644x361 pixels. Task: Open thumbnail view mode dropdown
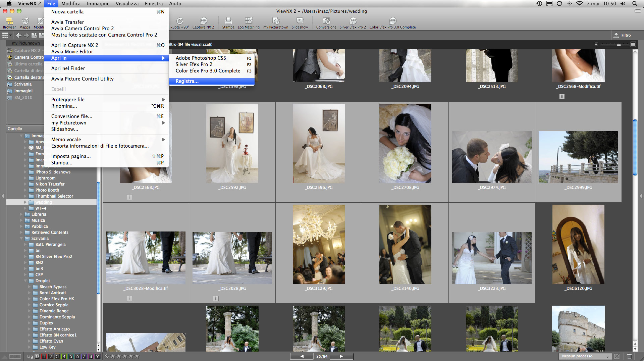click(7, 35)
